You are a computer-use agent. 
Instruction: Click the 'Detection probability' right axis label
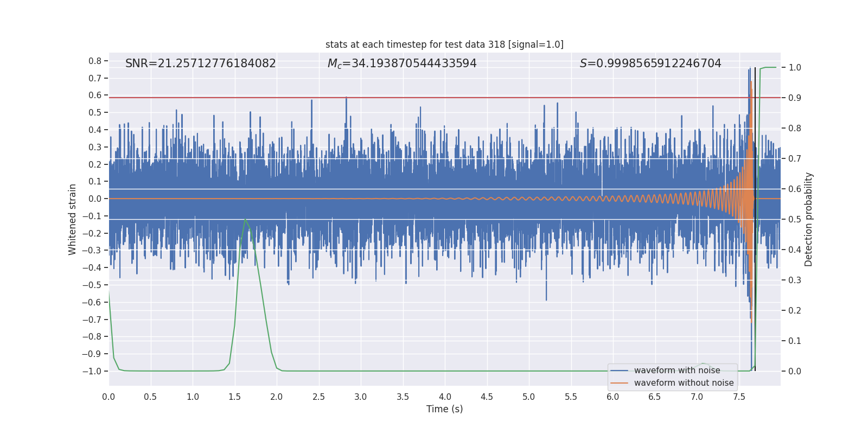[x=809, y=219]
